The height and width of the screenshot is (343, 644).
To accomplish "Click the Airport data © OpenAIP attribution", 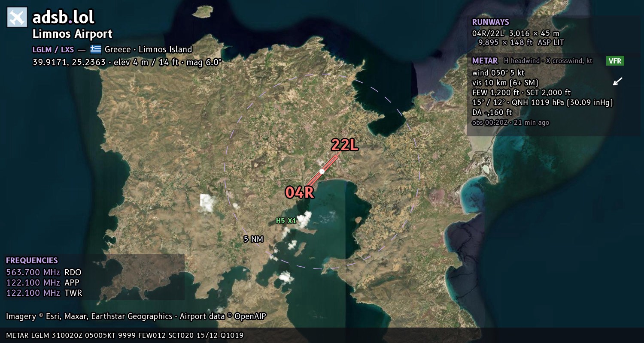I will point(223,316).
